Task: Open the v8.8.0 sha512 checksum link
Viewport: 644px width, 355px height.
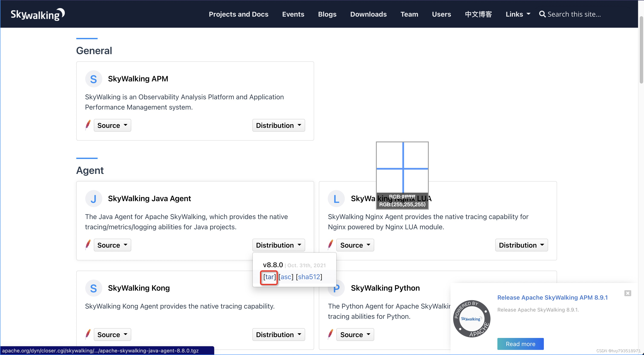Action: [309, 277]
